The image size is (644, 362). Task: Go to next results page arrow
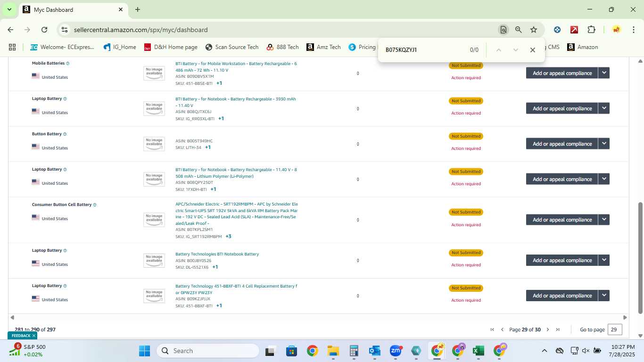coord(547,329)
